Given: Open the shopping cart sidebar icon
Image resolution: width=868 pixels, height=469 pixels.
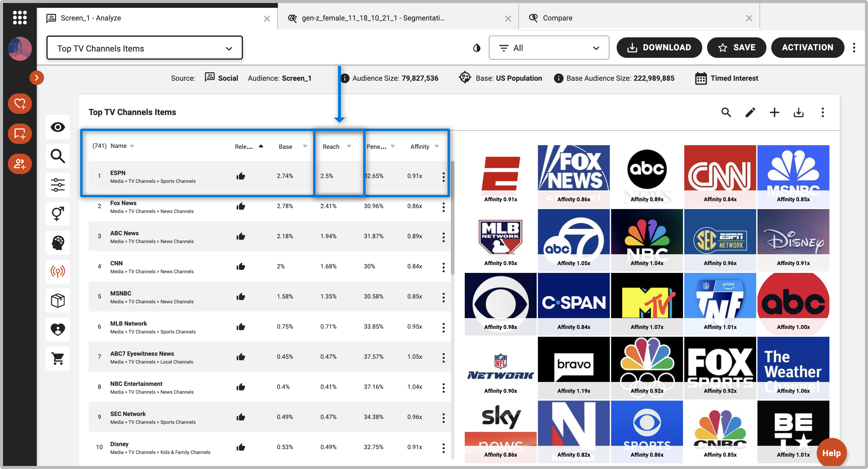Looking at the screenshot, I should (58, 358).
